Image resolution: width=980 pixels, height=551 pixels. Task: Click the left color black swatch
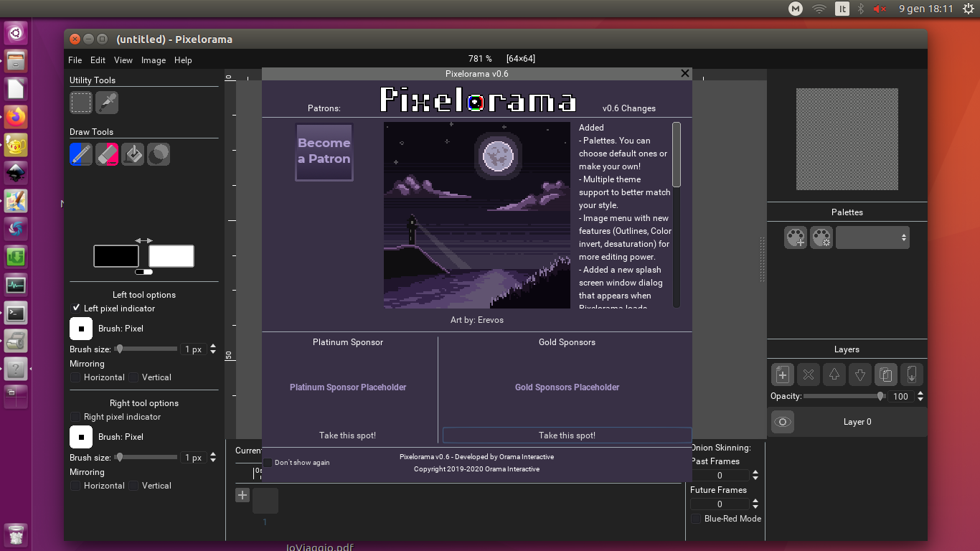point(116,256)
